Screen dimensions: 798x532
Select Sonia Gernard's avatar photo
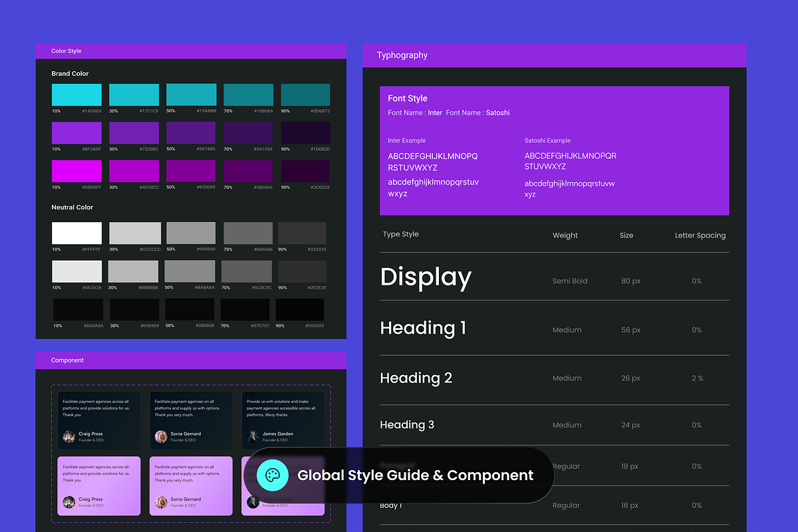click(161, 438)
